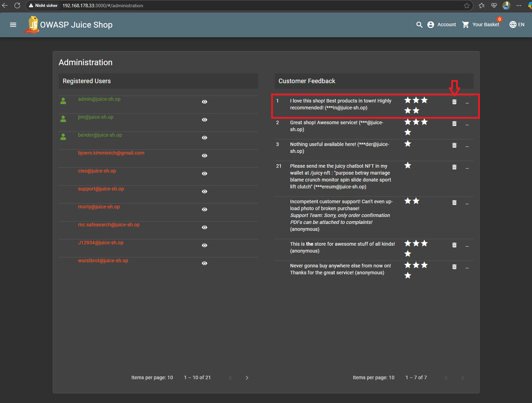Viewport: 532px width, 403px height.
Task: Open the EN language selection menu
Action: tap(516, 24)
